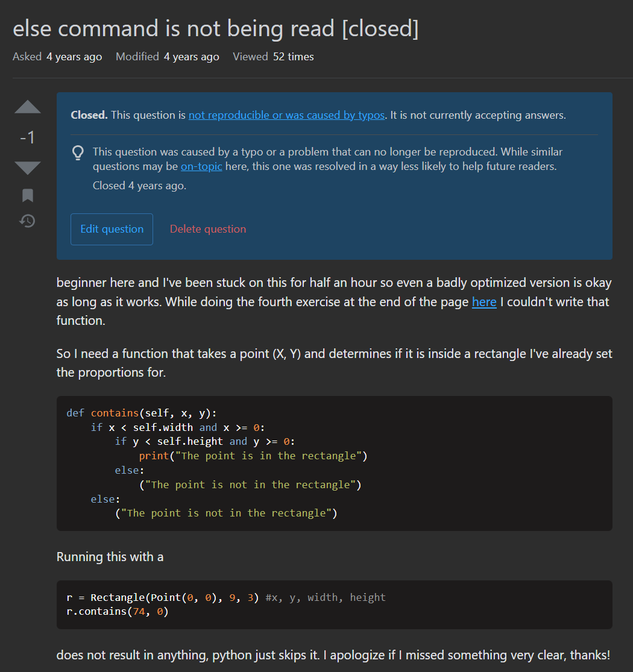Viewport: 633px width, 672px height.
Task: Click 'Running this with a' paragraph
Action: (x=110, y=557)
